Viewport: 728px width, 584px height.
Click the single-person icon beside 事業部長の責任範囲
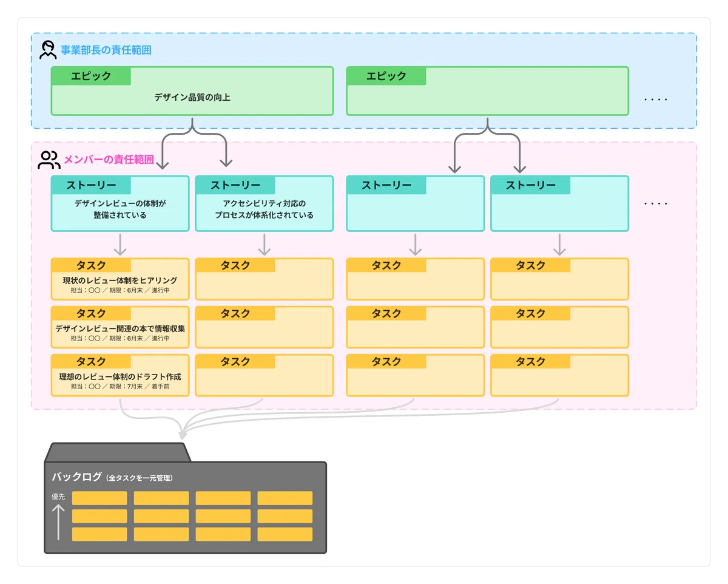click(47, 50)
